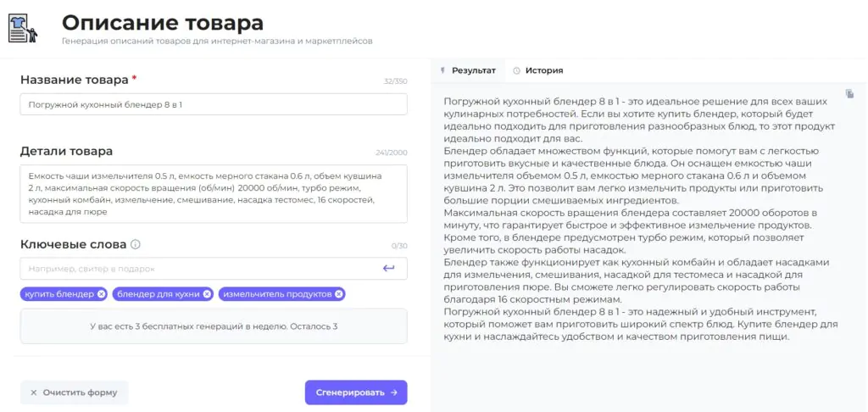Viewport: 868px width, 412px height.
Task: Click the Очистить форму button
Action: [75, 393]
